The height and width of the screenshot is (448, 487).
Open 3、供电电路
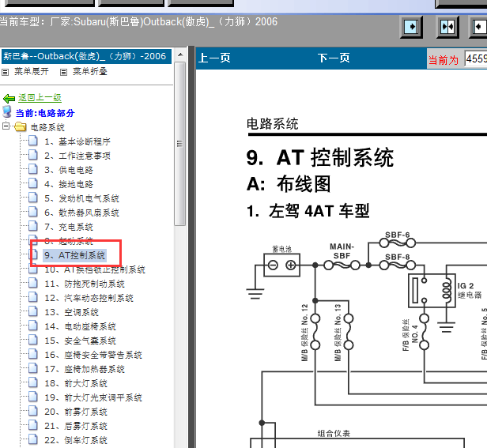(x=69, y=170)
